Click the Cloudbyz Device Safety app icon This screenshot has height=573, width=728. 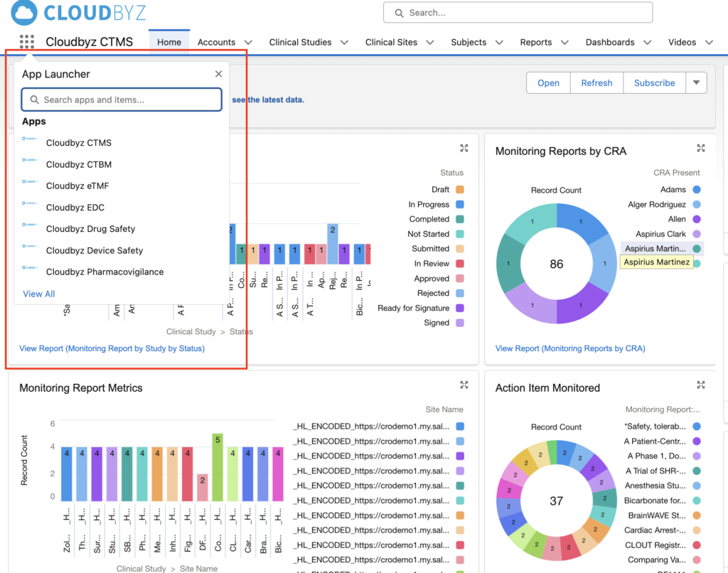pyautogui.click(x=30, y=246)
